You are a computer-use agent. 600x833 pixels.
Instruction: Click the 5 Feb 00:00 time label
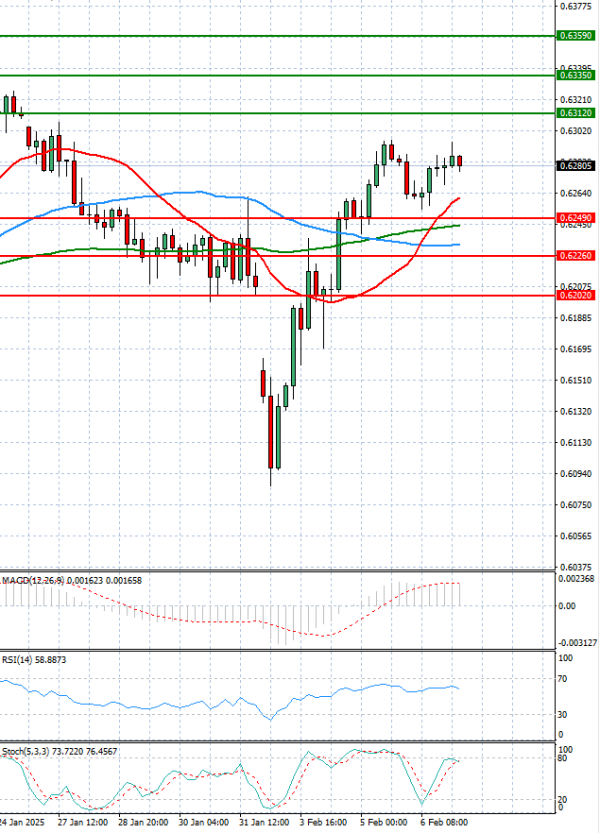coord(385,822)
